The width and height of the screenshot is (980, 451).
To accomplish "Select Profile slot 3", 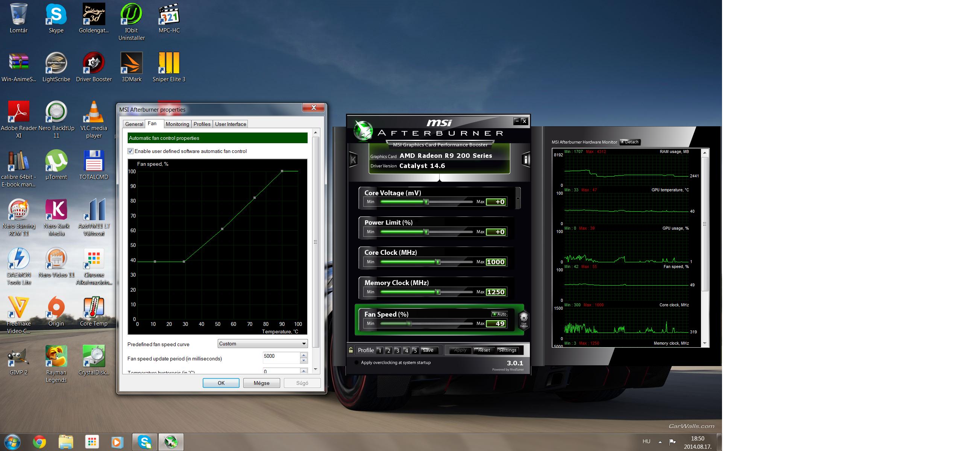I will click(397, 350).
